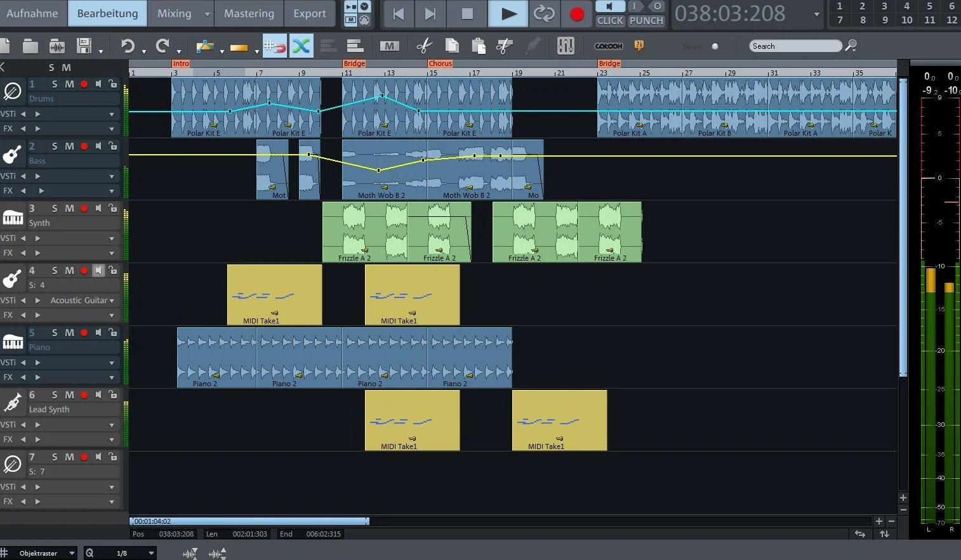The width and height of the screenshot is (961, 560).
Task: Save the project with the floppy icon
Action: (x=84, y=46)
